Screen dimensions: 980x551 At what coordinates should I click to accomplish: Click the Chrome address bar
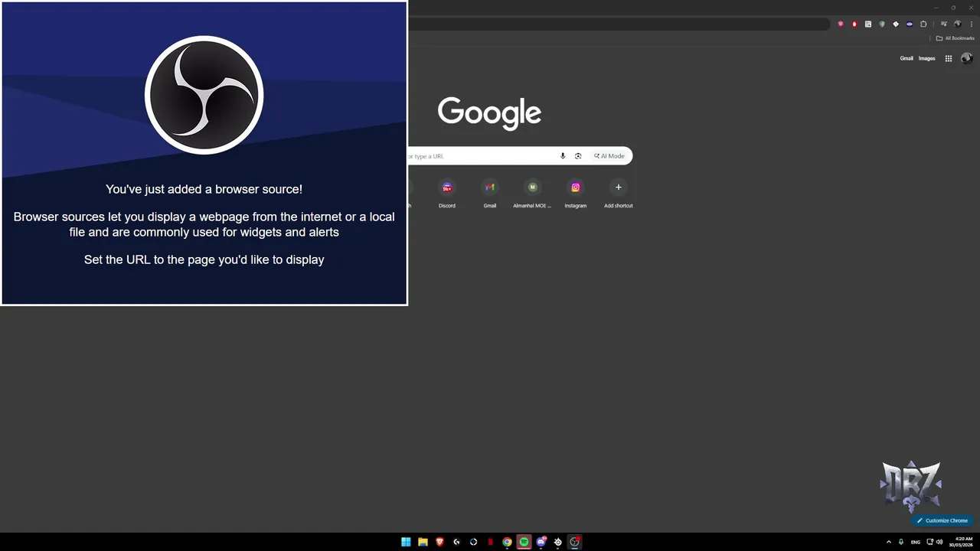point(619,24)
